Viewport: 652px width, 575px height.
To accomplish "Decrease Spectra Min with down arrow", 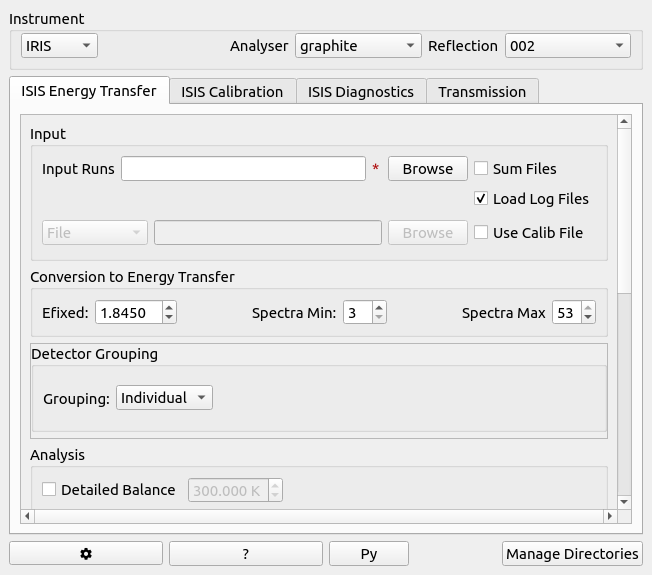I will pos(379,318).
